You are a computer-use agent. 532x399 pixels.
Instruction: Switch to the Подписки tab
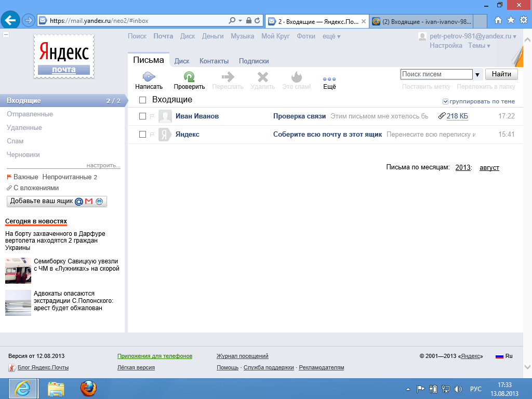[254, 61]
